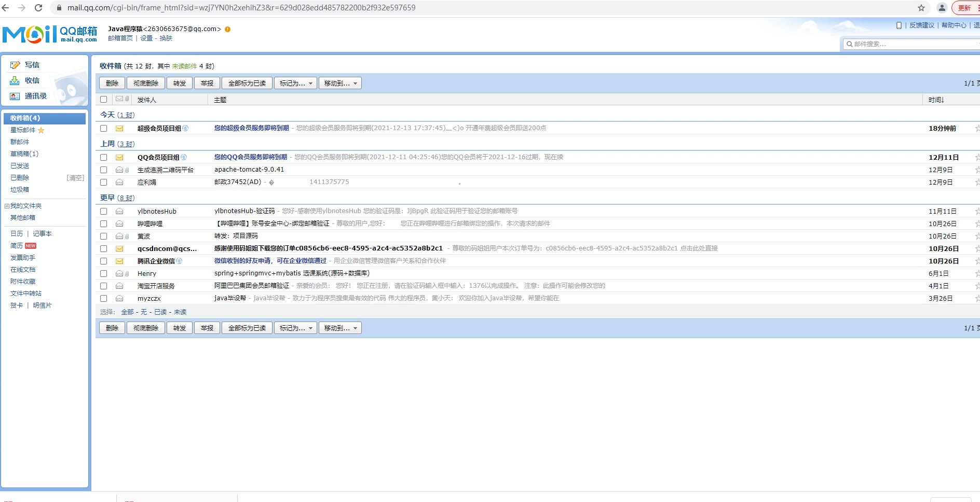The image size is (980, 502).
Task: Open 在线文档 in sidebar
Action: click(23, 270)
